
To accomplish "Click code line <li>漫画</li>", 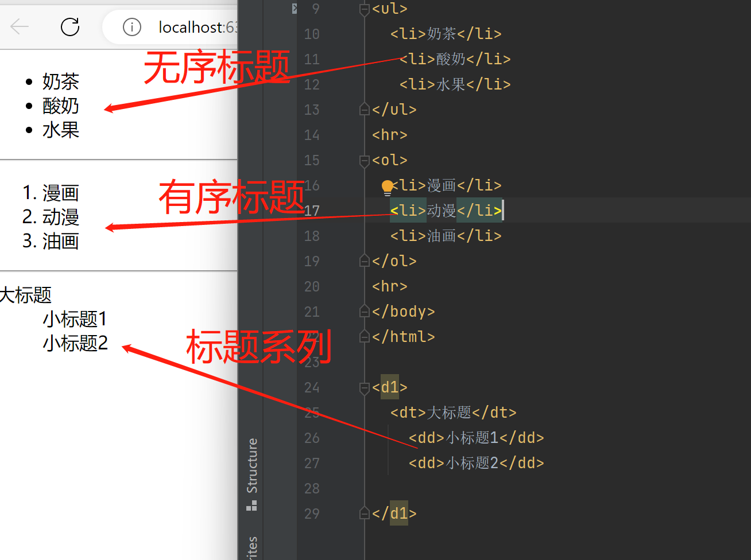I will click(x=446, y=185).
